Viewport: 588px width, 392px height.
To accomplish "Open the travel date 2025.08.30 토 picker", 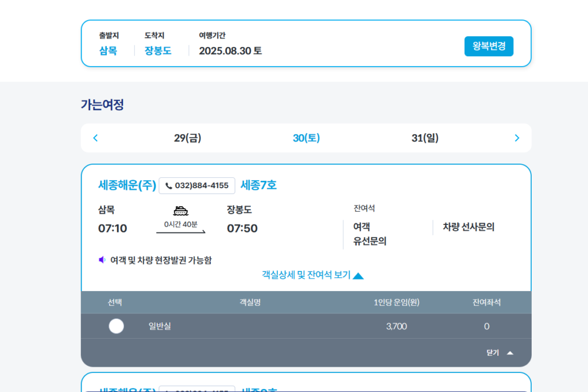I will click(x=230, y=51).
